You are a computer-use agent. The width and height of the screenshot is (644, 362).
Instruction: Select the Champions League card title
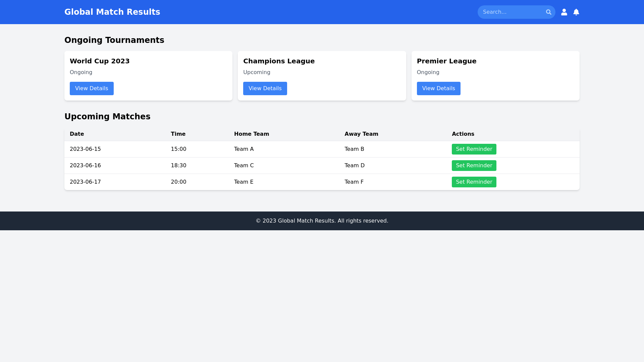pos(279,61)
